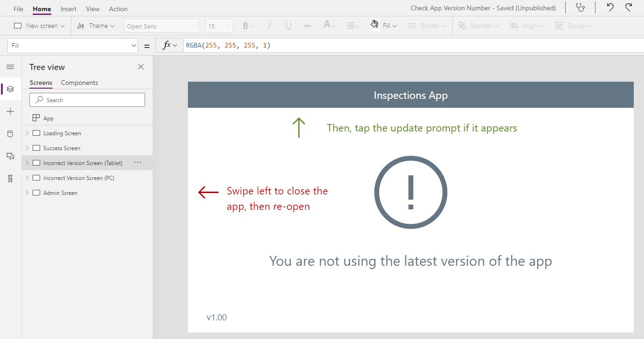The image size is (644, 339).
Task: Run the App checker stethoscope icon
Action: 581,7
